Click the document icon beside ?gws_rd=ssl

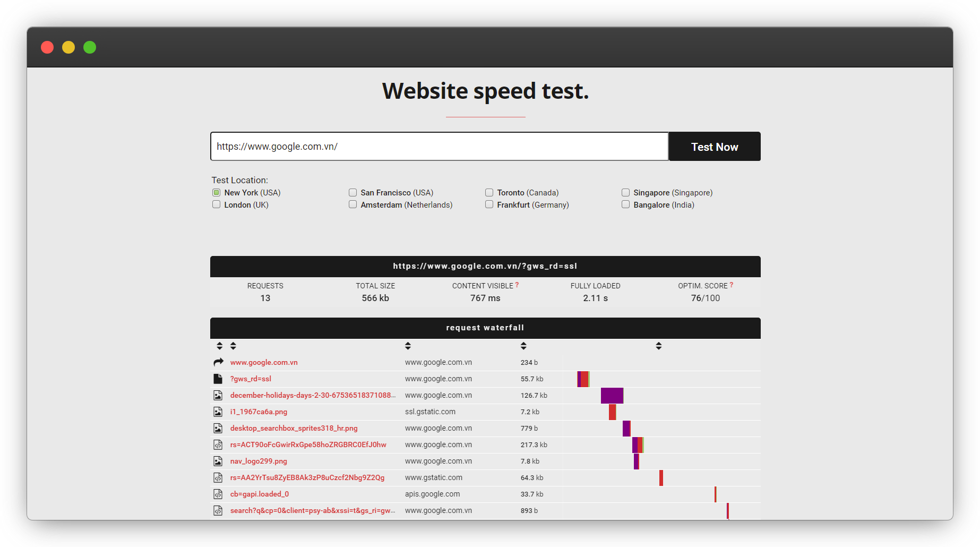pos(218,379)
